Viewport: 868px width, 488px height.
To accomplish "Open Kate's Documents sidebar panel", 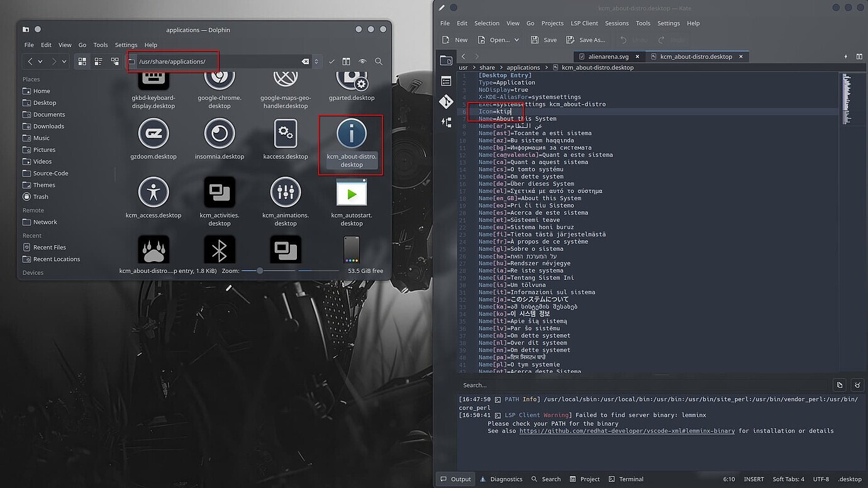I will 446,81.
